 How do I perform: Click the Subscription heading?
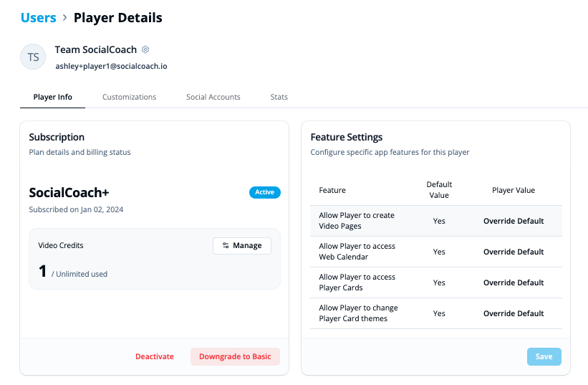(57, 138)
